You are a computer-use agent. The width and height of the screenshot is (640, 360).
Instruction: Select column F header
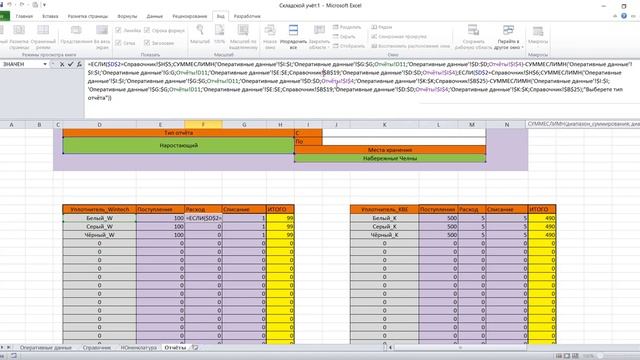[203, 124]
